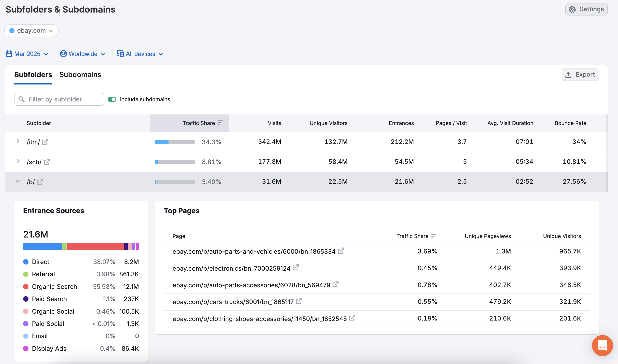The width and height of the screenshot is (618, 364).
Task: Sort Top Pages by Unique Visitors header
Action: point(562,236)
